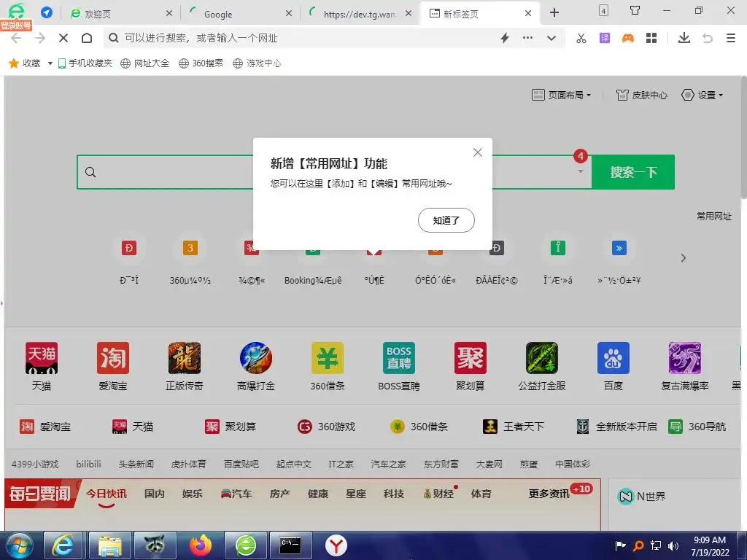The image size is (747, 560).
Task: Click the translate 译 extension icon
Action: [x=605, y=38]
